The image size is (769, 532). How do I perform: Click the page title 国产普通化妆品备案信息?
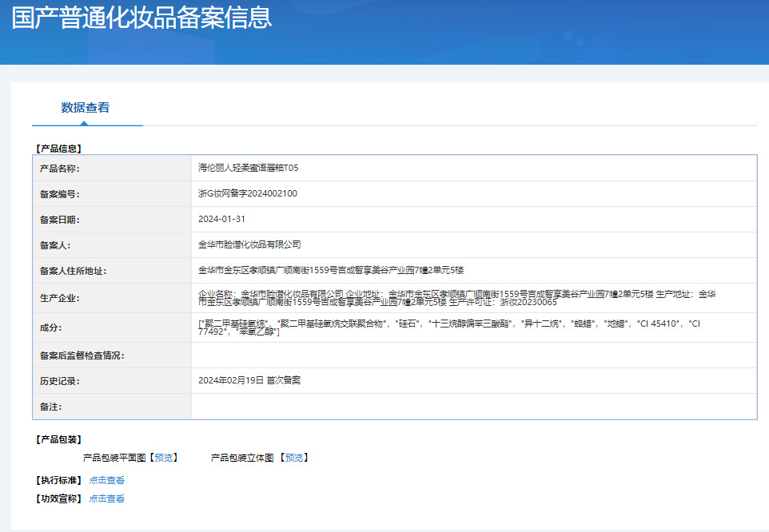pyautogui.click(x=141, y=18)
